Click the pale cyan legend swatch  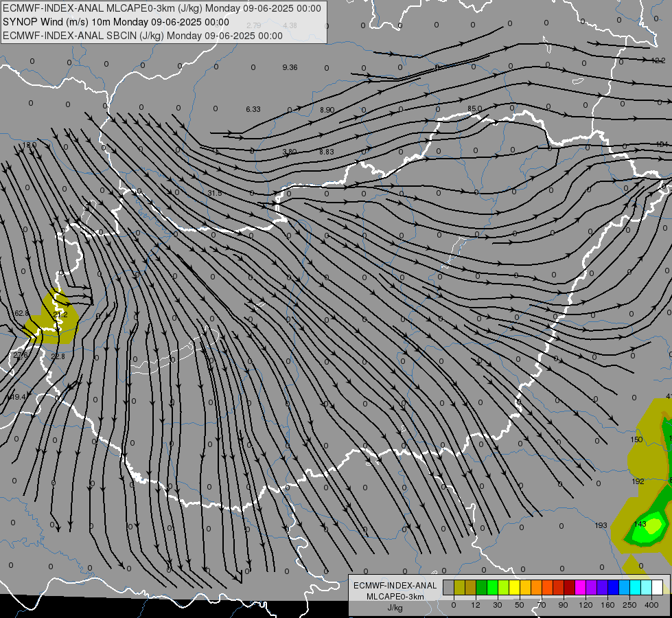tap(647, 587)
